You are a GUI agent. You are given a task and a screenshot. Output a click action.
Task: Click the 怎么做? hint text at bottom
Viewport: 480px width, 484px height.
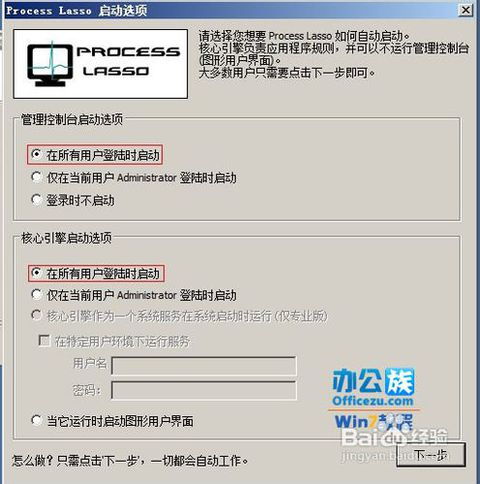pos(130,461)
